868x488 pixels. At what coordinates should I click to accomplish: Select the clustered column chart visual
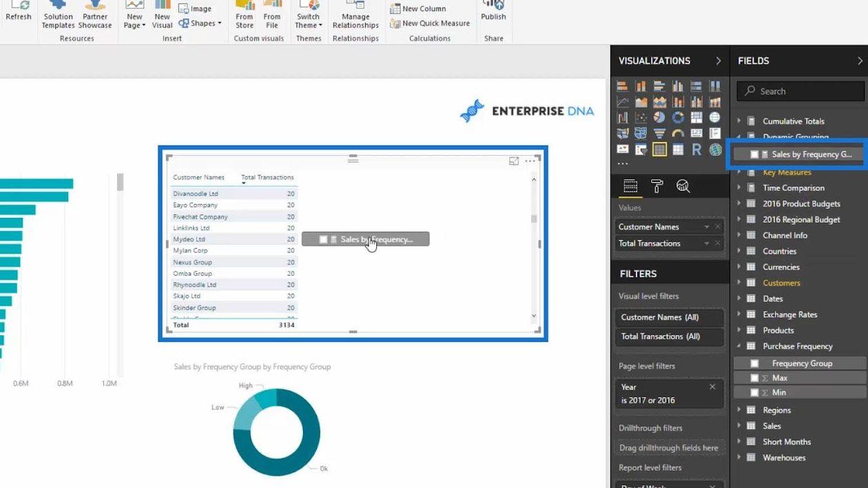click(678, 86)
